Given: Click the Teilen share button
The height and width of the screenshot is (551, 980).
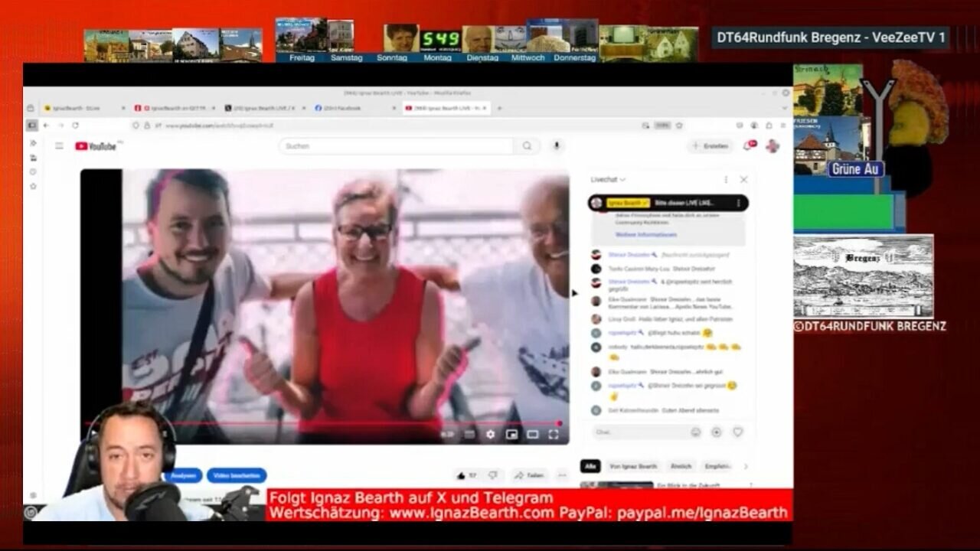Looking at the screenshot, I should click(529, 475).
